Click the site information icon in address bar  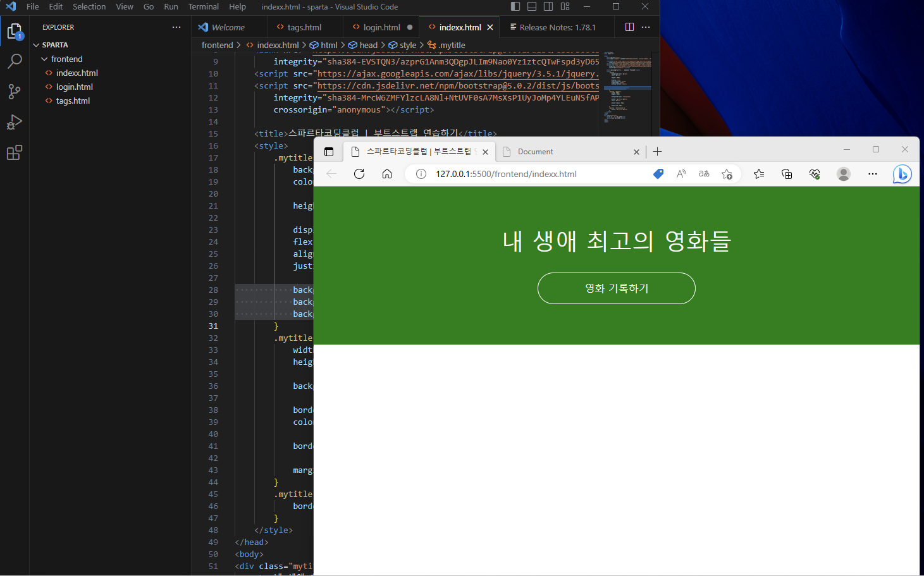coord(421,174)
